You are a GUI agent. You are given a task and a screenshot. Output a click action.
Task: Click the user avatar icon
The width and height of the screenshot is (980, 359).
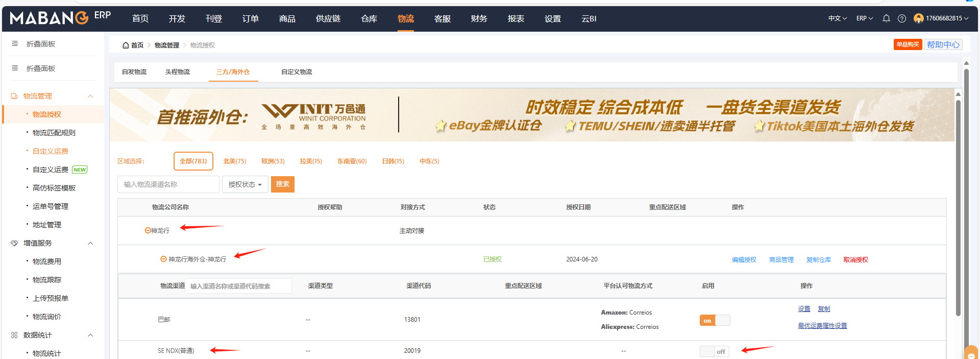click(x=918, y=18)
